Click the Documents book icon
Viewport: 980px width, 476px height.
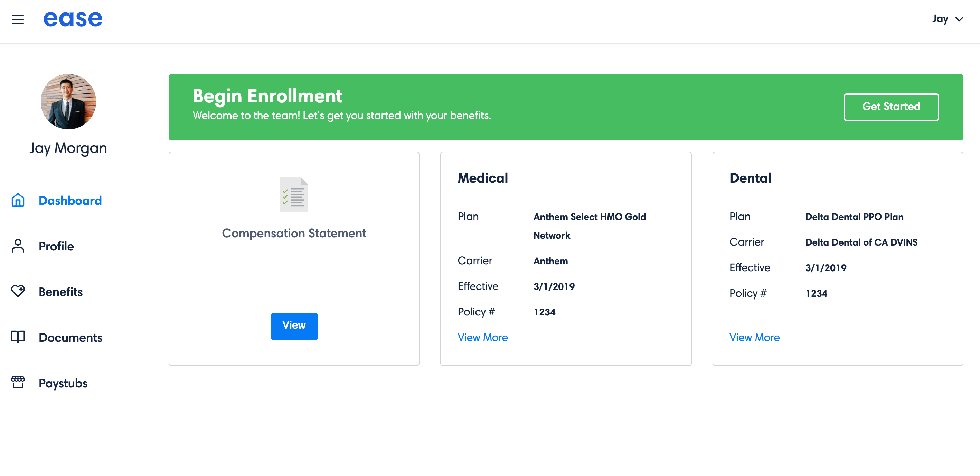pos(18,337)
